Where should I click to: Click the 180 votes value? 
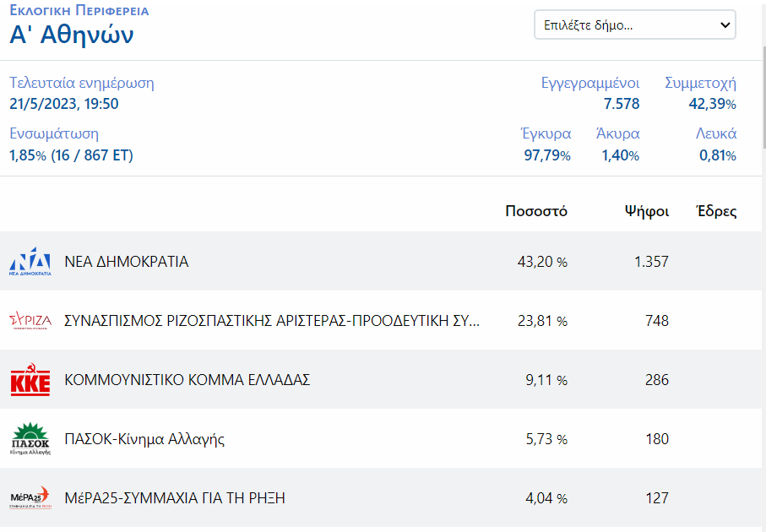click(x=656, y=439)
